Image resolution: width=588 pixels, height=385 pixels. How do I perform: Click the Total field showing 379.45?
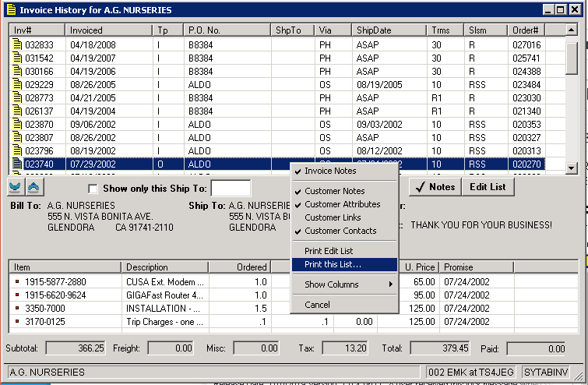click(439, 348)
